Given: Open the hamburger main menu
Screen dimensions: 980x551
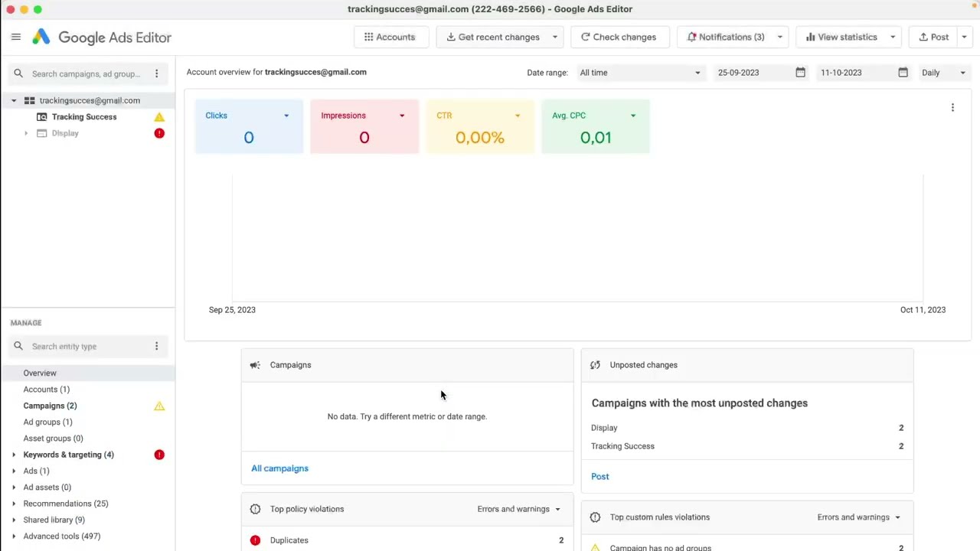Looking at the screenshot, I should pos(16,37).
